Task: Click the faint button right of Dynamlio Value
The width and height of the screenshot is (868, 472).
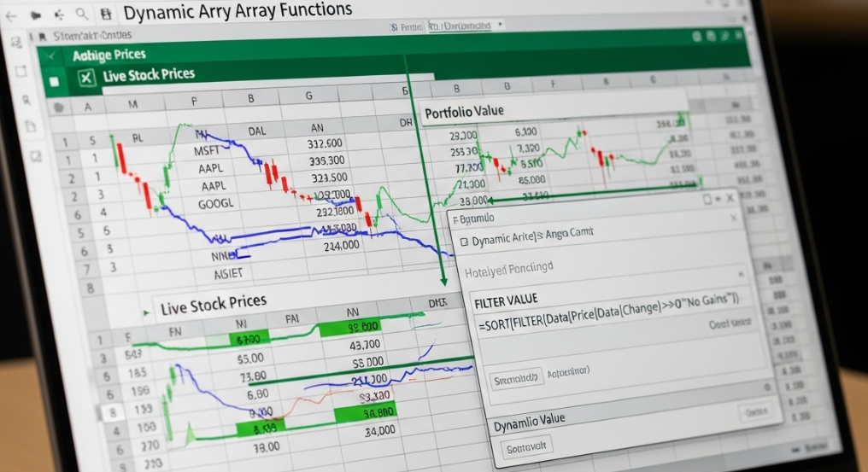Action: [756, 411]
